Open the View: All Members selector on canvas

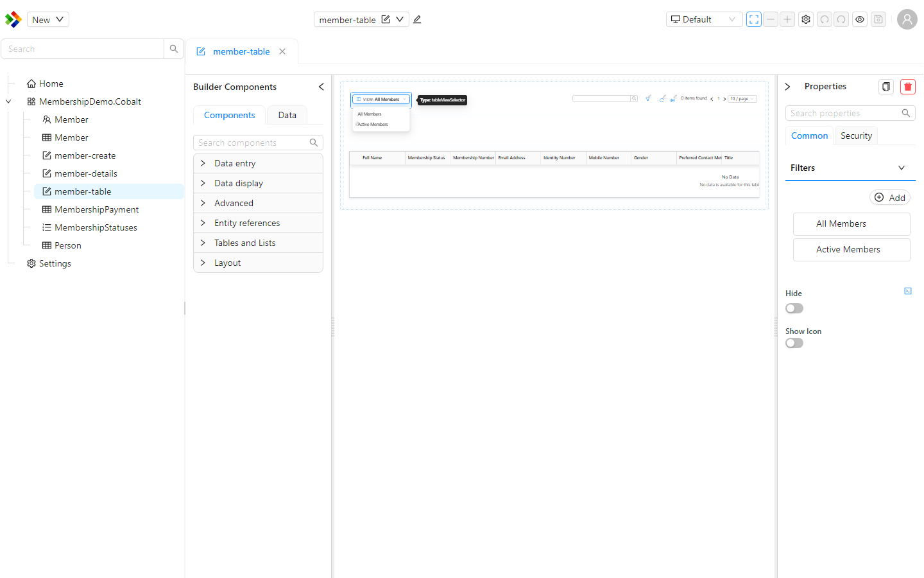[381, 100]
